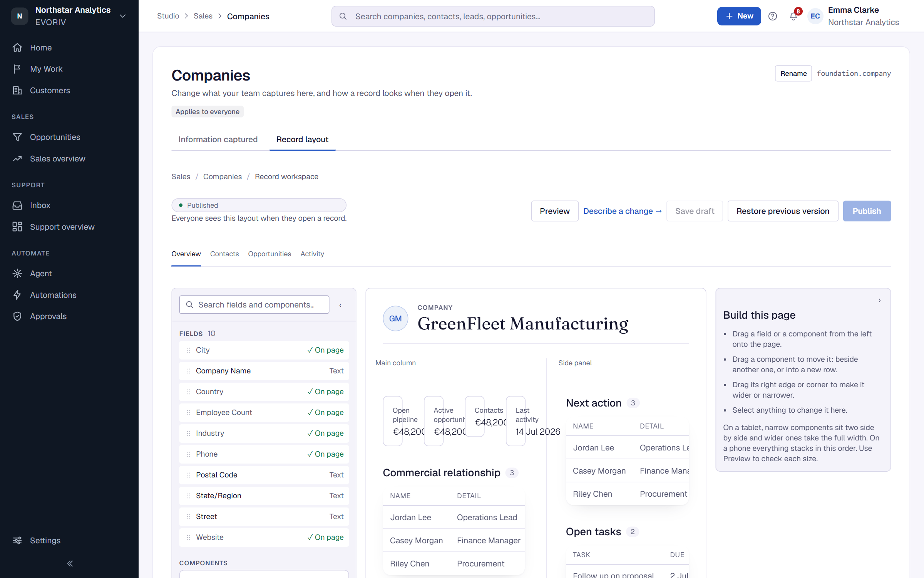Open the Opportunities layout tab

click(x=269, y=254)
